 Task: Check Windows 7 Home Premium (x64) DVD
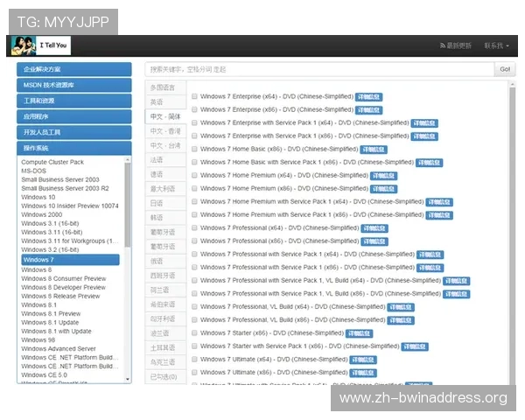(194, 175)
